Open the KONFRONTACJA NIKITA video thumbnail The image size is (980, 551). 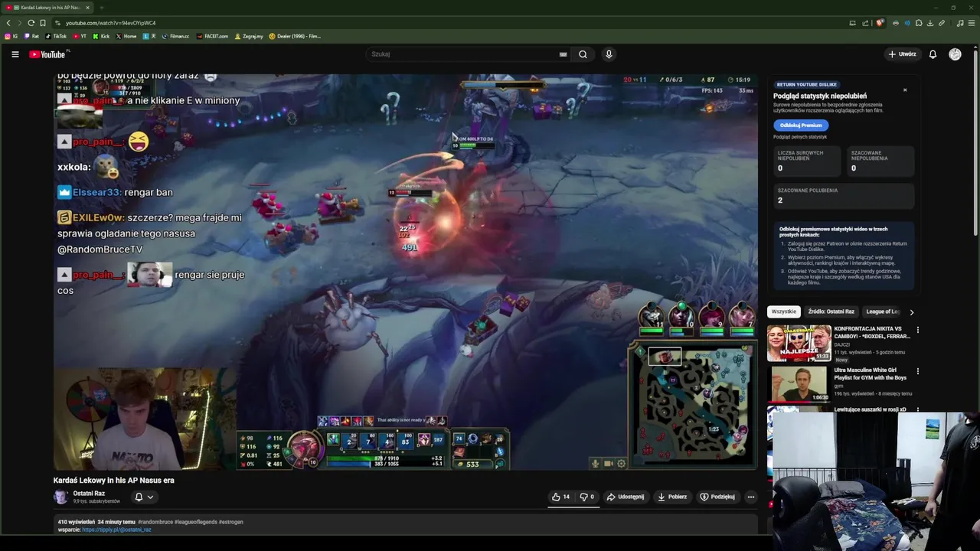(800, 343)
